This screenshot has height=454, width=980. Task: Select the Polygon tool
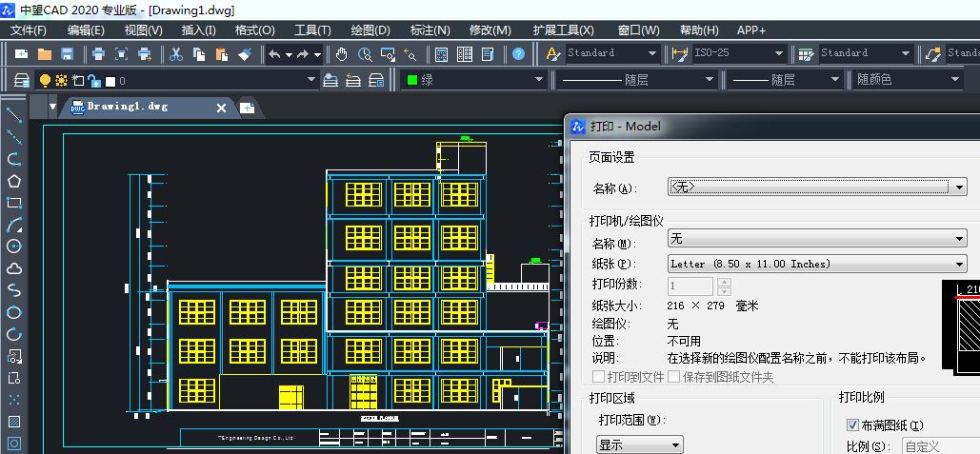(x=13, y=181)
